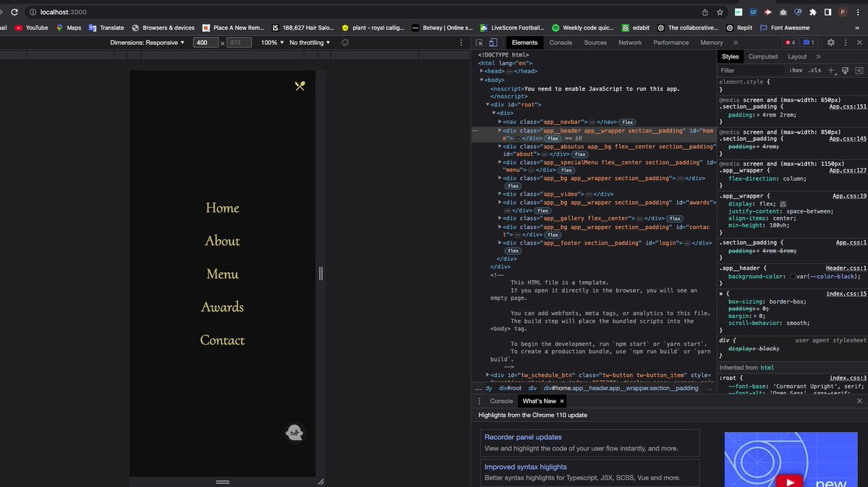Image resolution: width=868 pixels, height=487 pixels.
Task: Open the 100% zoom dropdown
Action: click(271, 43)
